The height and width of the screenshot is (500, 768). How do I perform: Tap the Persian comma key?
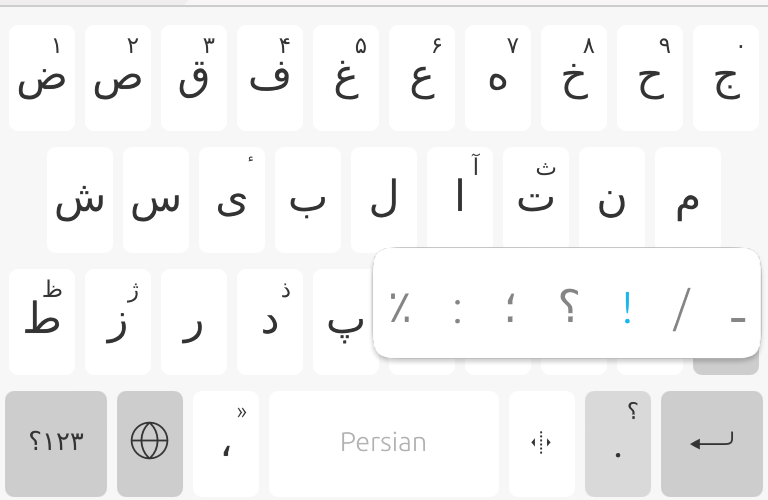(x=226, y=443)
